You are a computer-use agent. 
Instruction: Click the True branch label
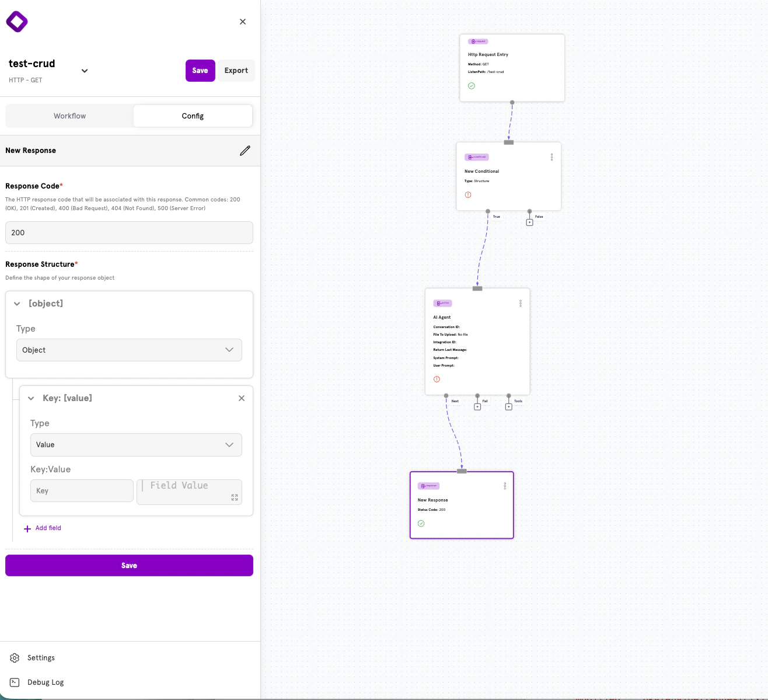click(x=497, y=217)
